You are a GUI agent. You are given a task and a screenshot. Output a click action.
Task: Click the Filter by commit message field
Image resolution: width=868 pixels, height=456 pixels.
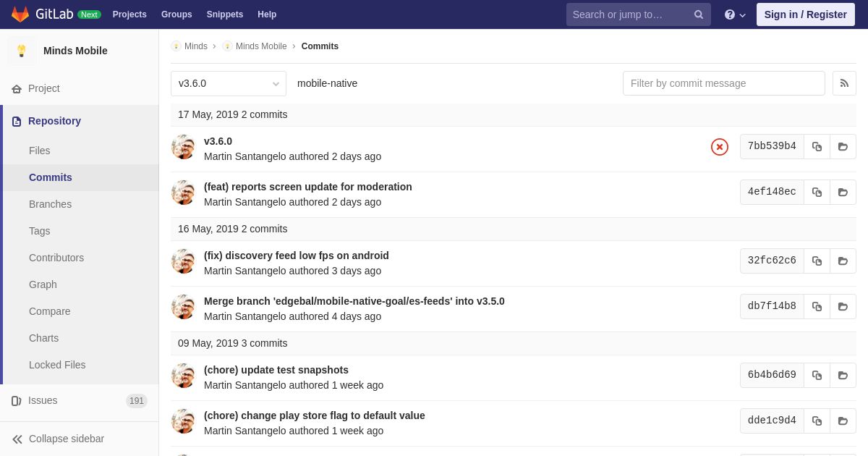723,83
